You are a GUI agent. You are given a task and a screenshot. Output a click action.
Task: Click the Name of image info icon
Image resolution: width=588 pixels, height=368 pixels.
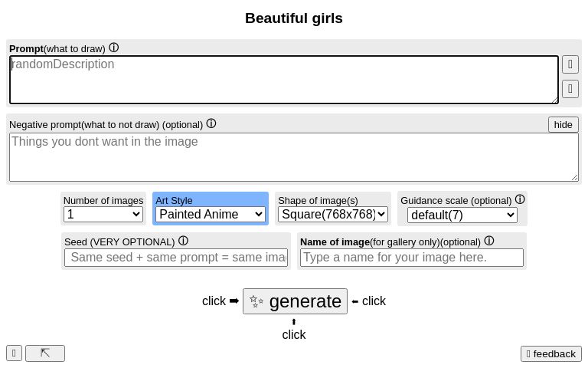[489, 241]
